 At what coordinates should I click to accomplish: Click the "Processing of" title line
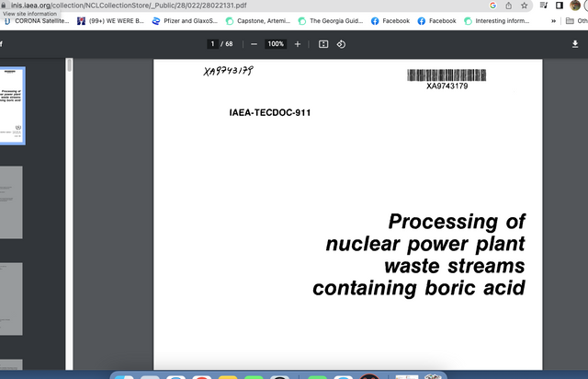click(457, 222)
